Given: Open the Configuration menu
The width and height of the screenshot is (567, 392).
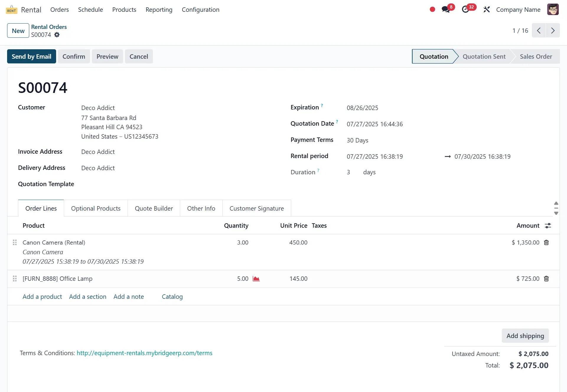Looking at the screenshot, I should point(201,10).
